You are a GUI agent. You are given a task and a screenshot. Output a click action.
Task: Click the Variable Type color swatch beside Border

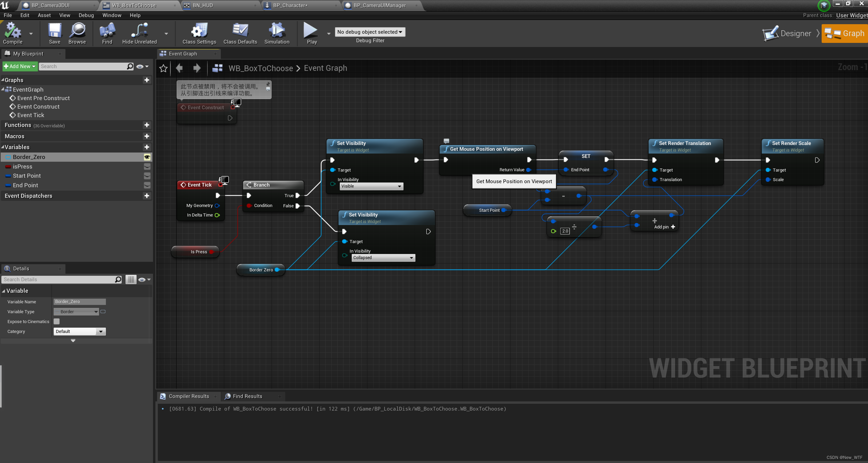coord(103,312)
